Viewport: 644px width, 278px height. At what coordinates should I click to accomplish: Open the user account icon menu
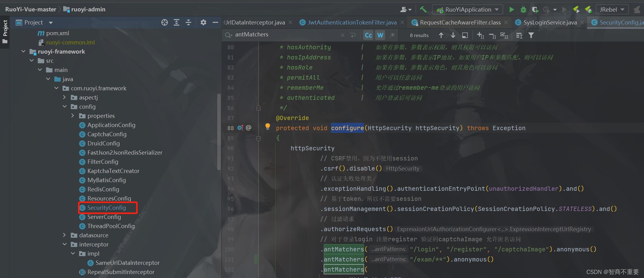pyautogui.click(x=406, y=9)
